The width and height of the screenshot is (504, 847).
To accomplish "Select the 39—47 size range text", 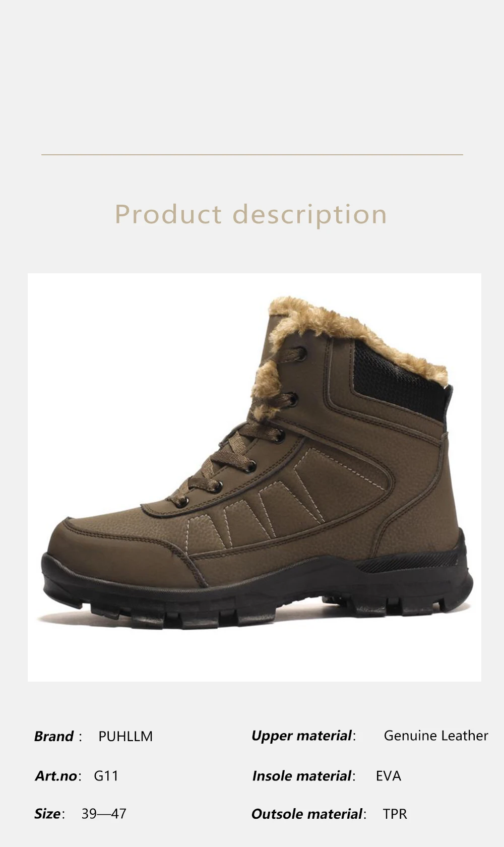I will [104, 814].
